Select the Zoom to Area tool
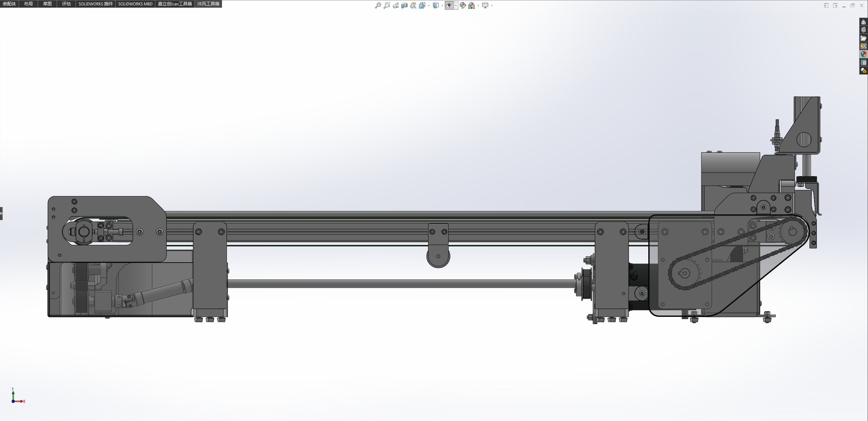The image size is (868, 421). (x=387, y=5)
